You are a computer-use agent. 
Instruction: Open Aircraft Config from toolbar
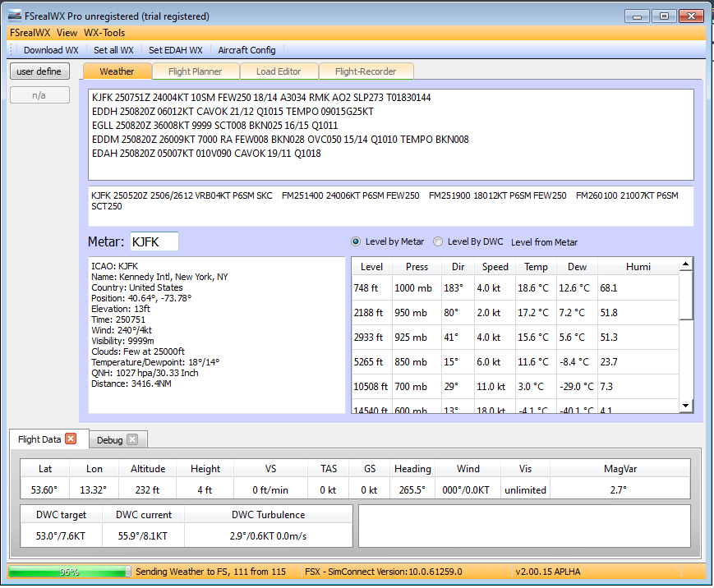[x=246, y=50]
